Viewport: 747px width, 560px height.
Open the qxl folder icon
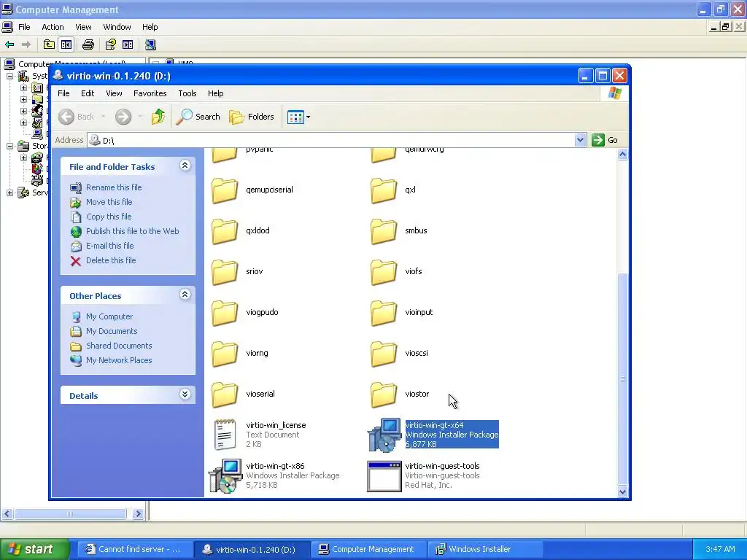tap(384, 190)
